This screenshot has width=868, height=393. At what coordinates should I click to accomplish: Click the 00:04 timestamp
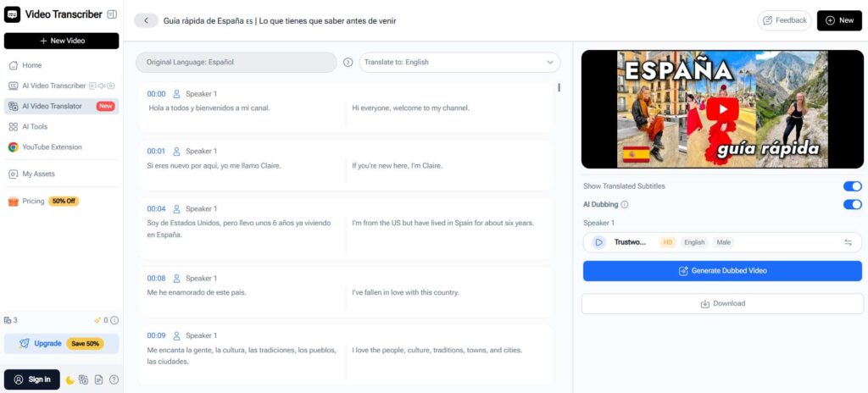click(x=156, y=209)
